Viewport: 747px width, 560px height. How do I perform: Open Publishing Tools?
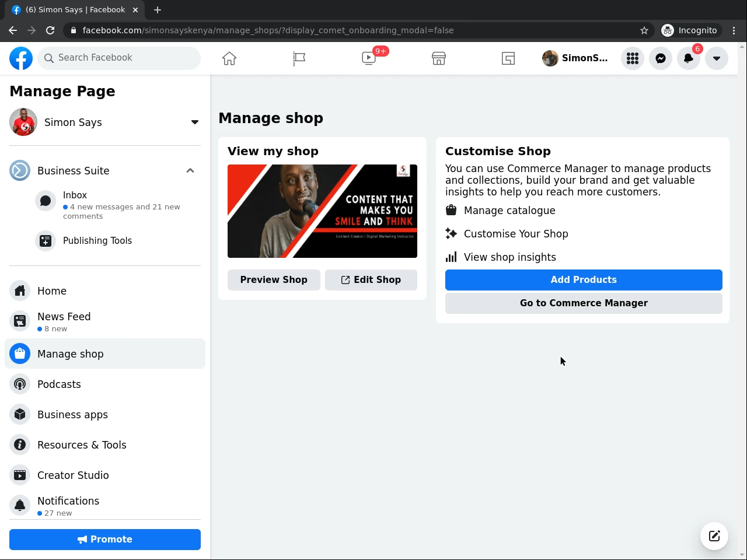click(x=117, y=240)
